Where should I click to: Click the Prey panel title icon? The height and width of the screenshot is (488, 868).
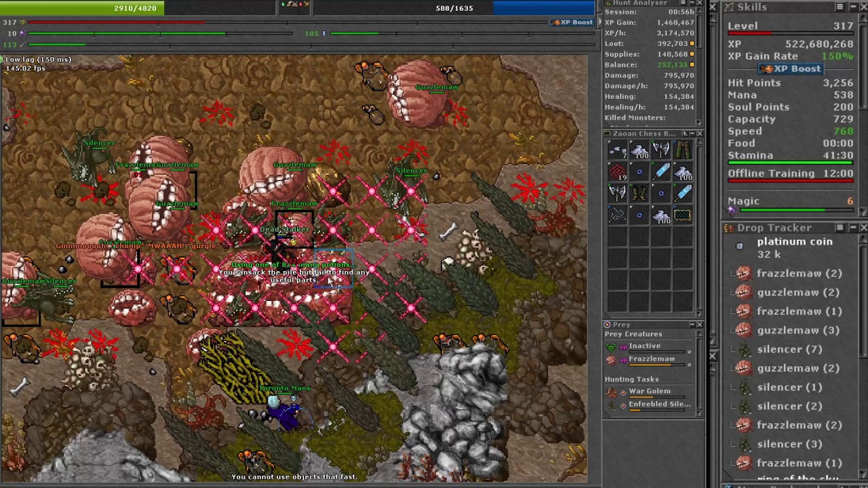point(608,325)
